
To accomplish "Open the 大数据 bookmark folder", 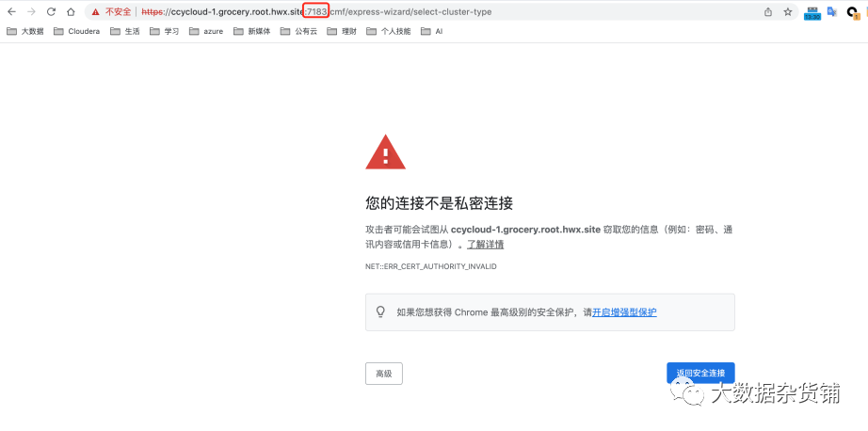I will (25, 32).
